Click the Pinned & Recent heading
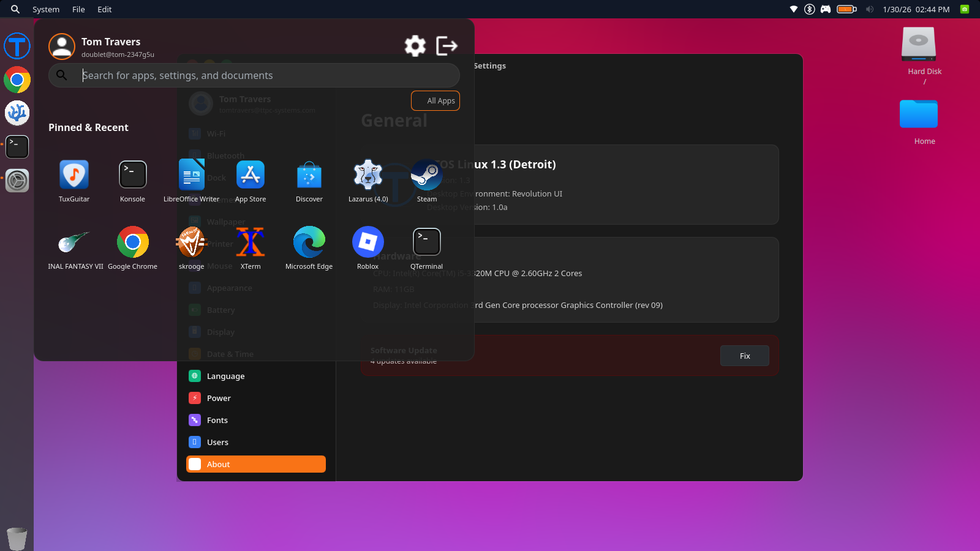Viewport: 980px width, 551px height. tap(88, 127)
